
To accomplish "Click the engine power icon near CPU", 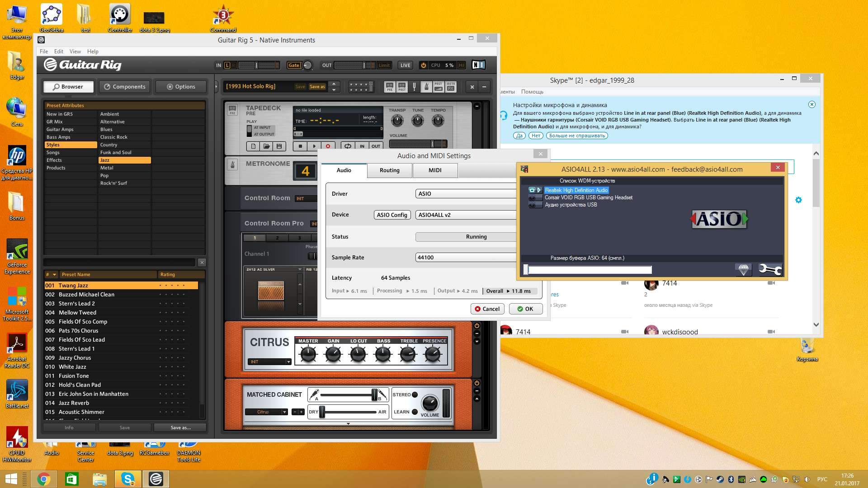I will point(423,65).
